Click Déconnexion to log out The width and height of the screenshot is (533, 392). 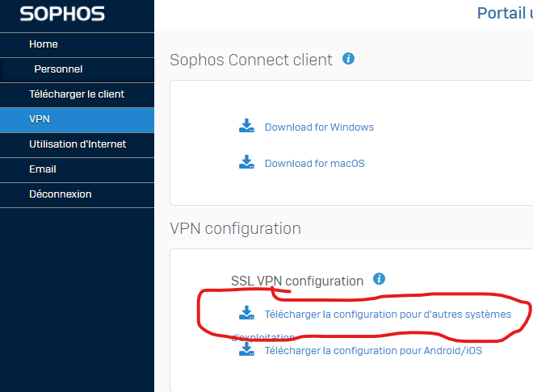coord(77,194)
